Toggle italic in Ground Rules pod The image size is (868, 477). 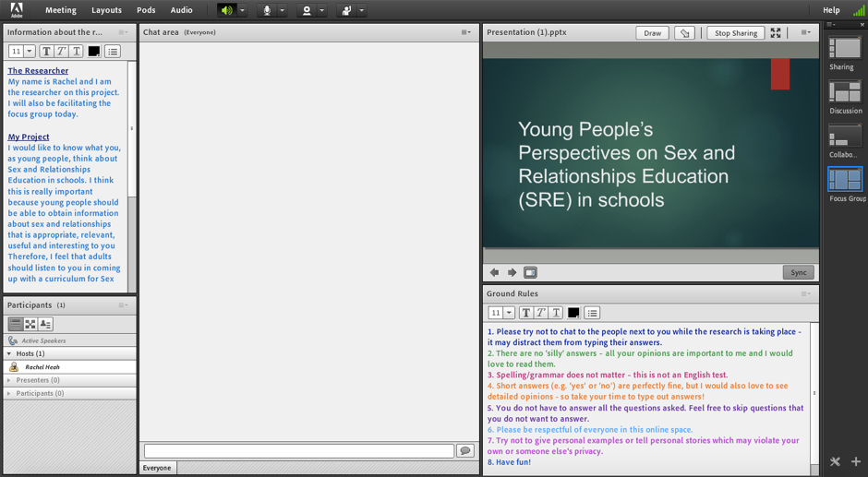tap(541, 313)
